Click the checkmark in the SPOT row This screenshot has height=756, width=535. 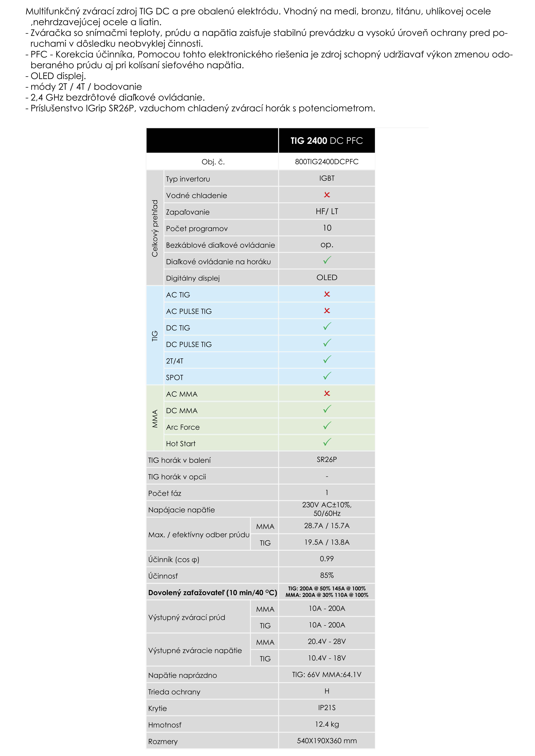click(327, 376)
